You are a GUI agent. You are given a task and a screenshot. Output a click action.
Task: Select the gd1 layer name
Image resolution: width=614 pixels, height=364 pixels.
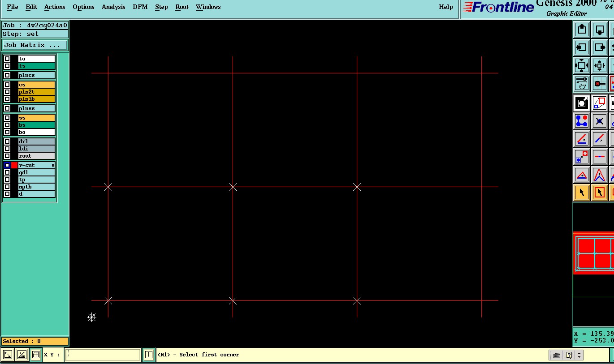37,172
